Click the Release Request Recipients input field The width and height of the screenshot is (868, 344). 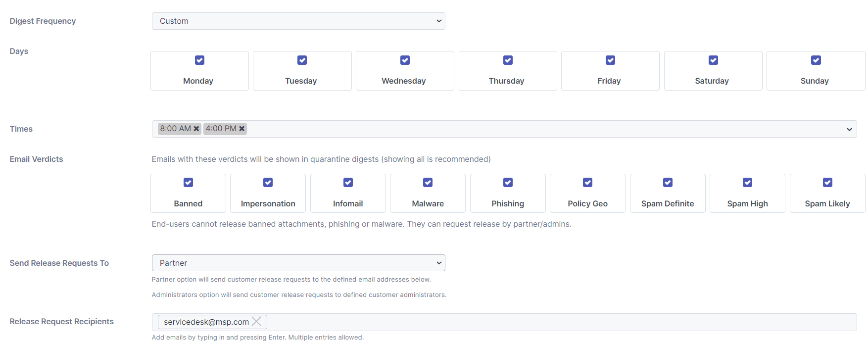tap(544, 322)
